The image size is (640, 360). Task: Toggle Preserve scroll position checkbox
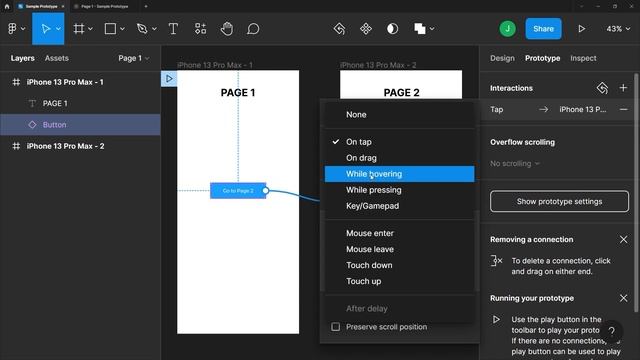[336, 327]
